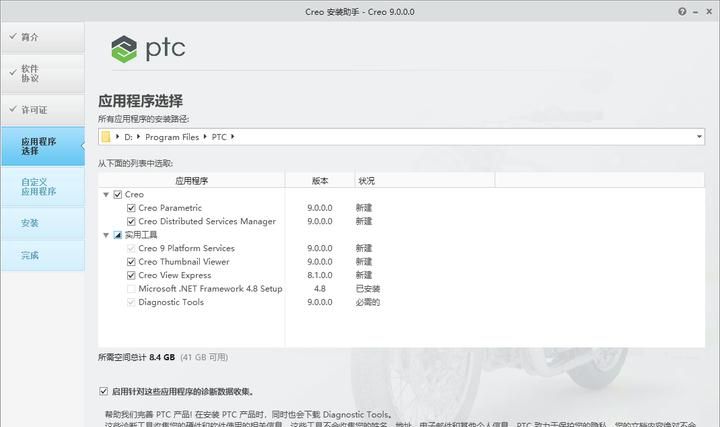Click the Creo group label
This screenshot has width=720, height=427.
click(134, 195)
